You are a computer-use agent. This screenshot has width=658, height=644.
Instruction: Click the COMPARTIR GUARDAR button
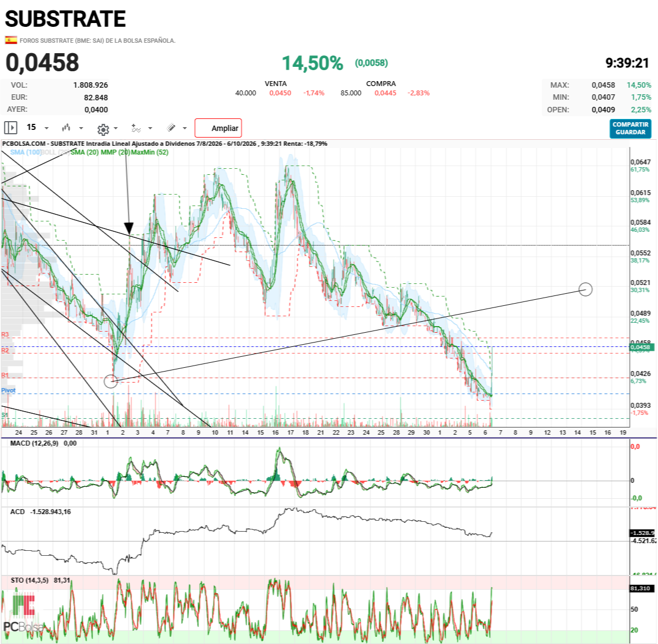click(631, 128)
